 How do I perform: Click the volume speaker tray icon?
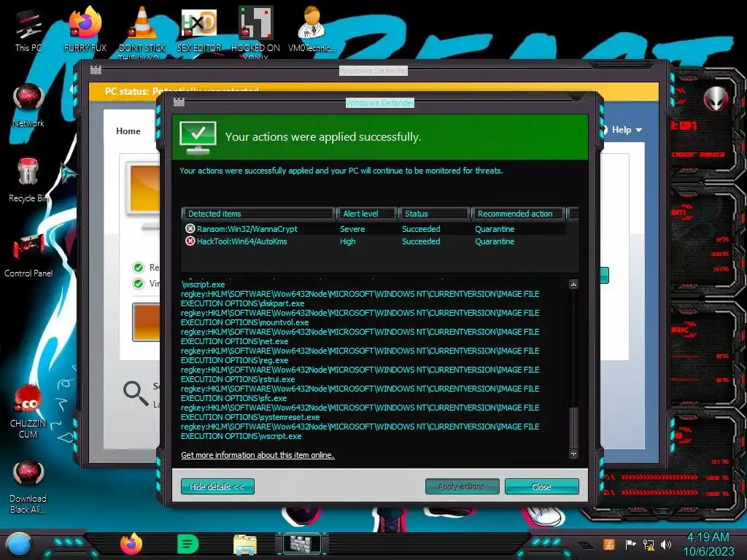click(665, 544)
